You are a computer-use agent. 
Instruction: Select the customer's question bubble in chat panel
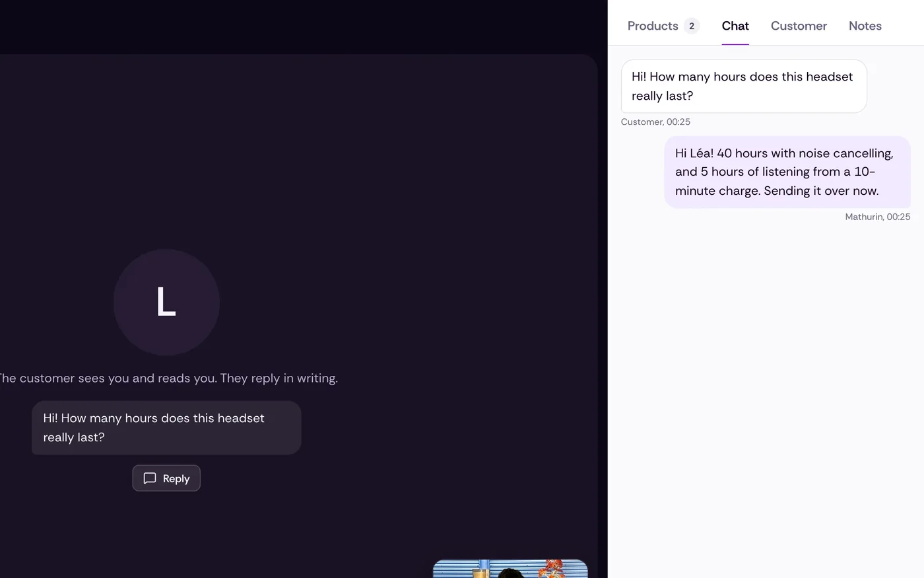[744, 86]
